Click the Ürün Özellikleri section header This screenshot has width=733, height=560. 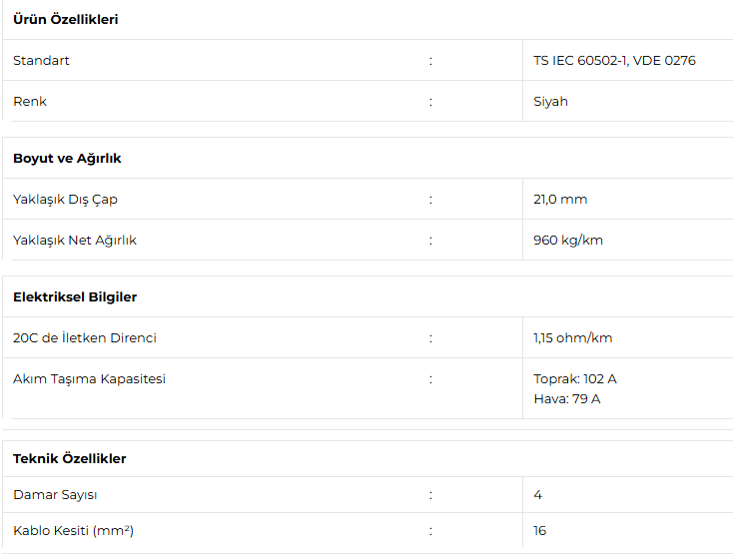(x=66, y=20)
